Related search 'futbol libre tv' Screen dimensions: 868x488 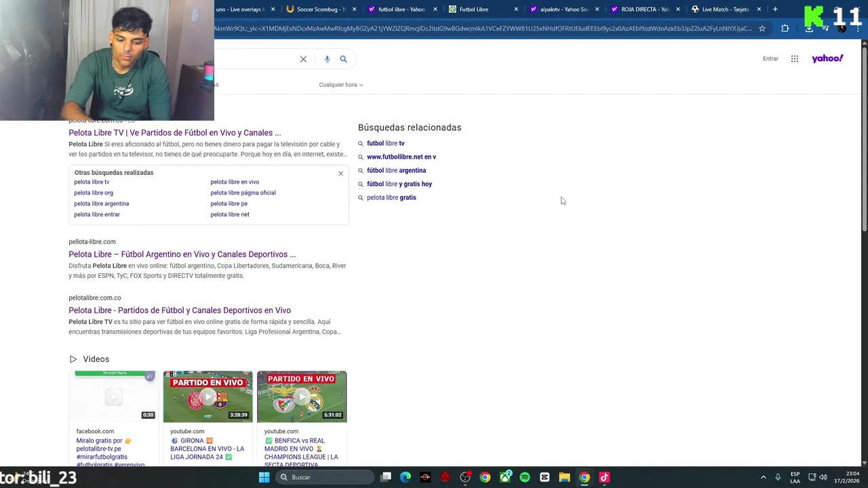(x=385, y=143)
